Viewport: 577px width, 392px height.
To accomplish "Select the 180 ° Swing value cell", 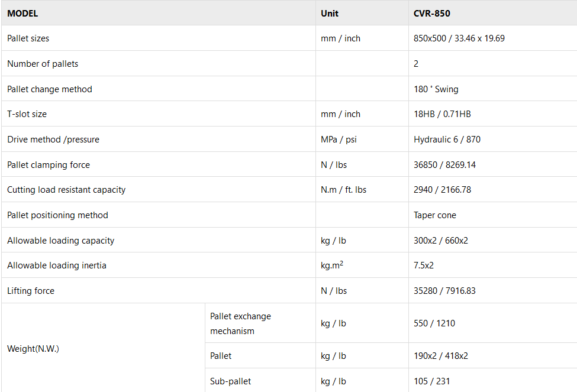I will click(x=436, y=89).
